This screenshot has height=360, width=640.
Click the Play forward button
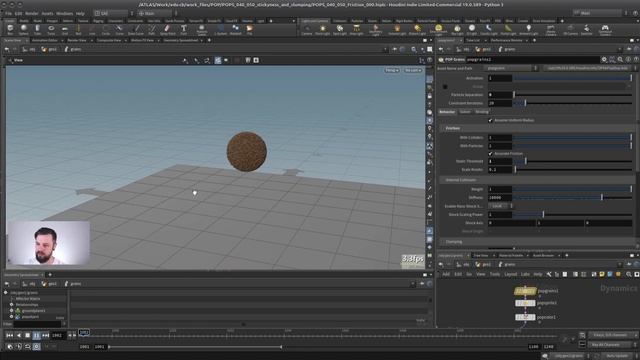click(x=36, y=335)
